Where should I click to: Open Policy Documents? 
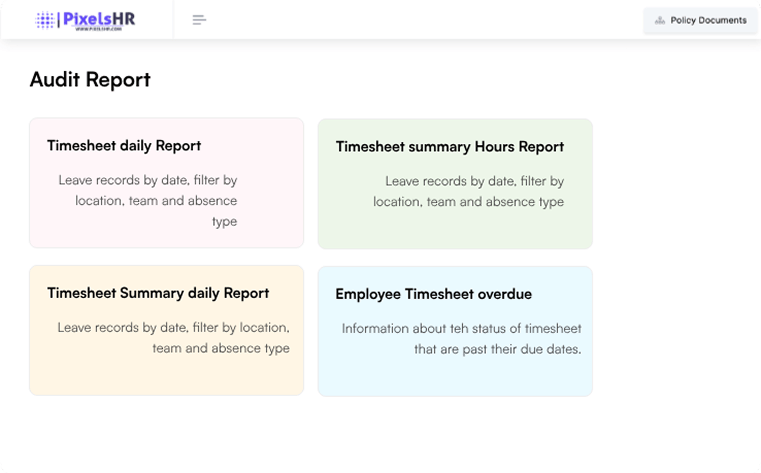(700, 20)
